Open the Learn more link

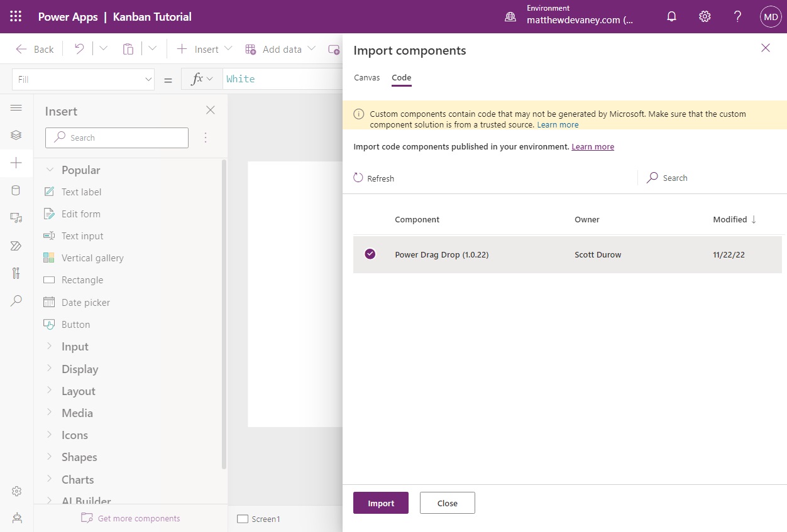coord(593,146)
